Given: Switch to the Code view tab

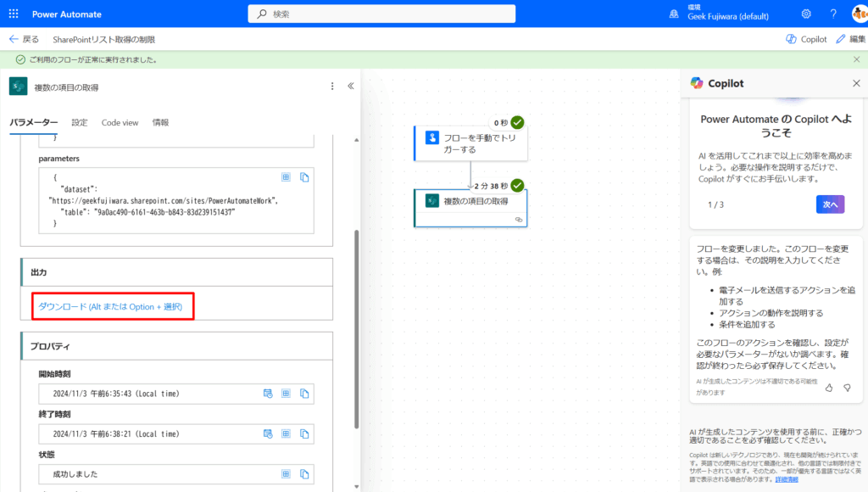Looking at the screenshot, I should tap(120, 122).
